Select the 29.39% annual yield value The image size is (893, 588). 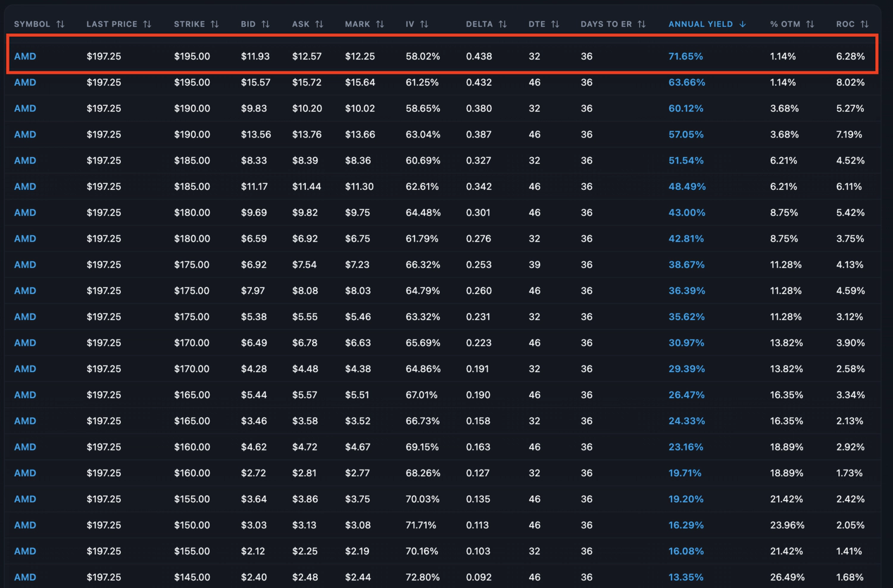686,369
